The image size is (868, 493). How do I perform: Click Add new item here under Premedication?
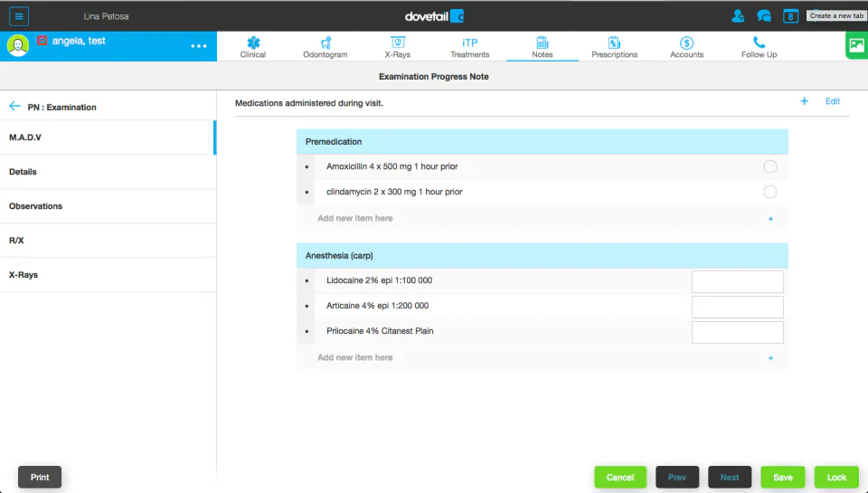tap(354, 218)
